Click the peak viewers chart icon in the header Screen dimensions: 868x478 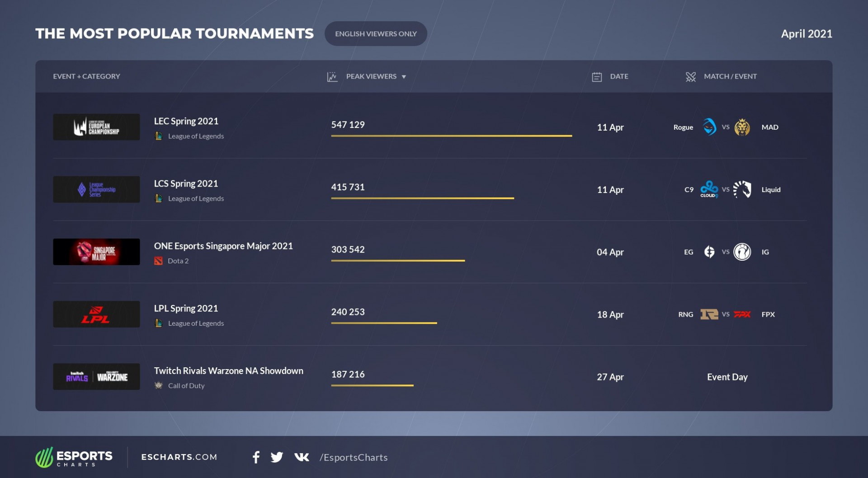pos(331,76)
